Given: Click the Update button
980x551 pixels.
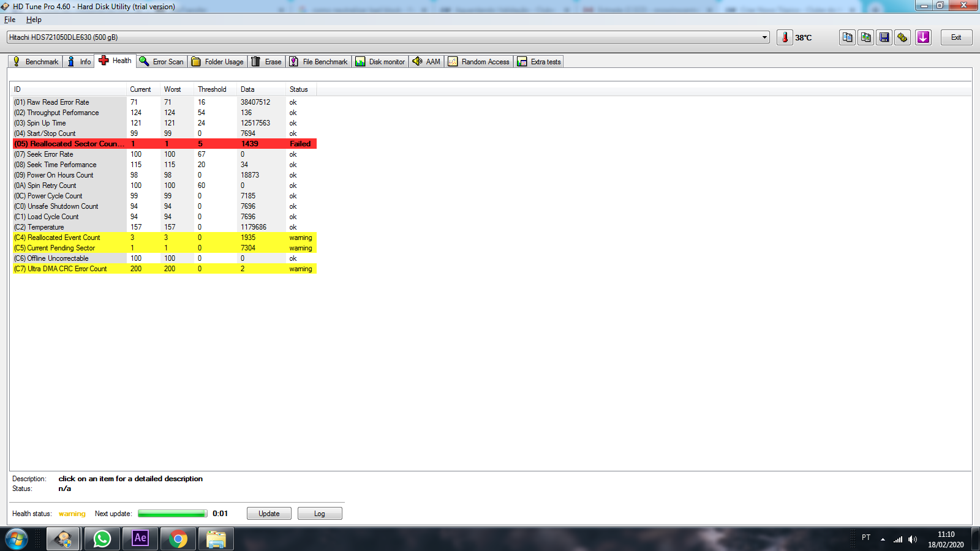Looking at the screenshot, I should pyautogui.click(x=269, y=514).
